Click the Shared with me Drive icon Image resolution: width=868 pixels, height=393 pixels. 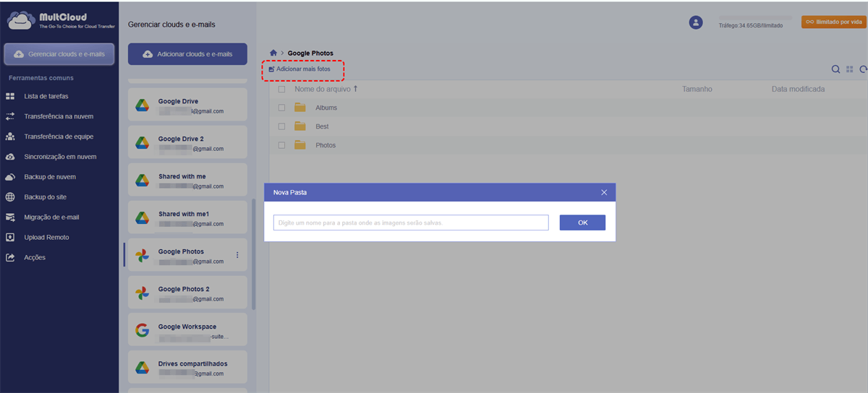pyautogui.click(x=142, y=181)
